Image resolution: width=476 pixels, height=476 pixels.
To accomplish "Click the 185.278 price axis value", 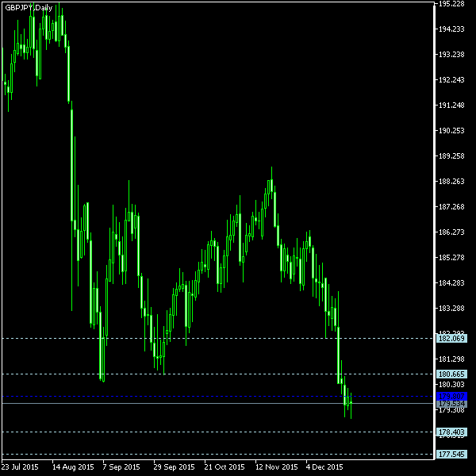I will click(x=451, y=258).
